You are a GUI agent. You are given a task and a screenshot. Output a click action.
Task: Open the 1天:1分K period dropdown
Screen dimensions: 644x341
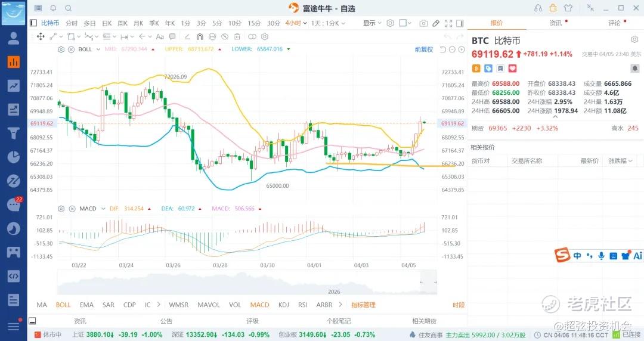pyautogui.click(x=328, y=23)
